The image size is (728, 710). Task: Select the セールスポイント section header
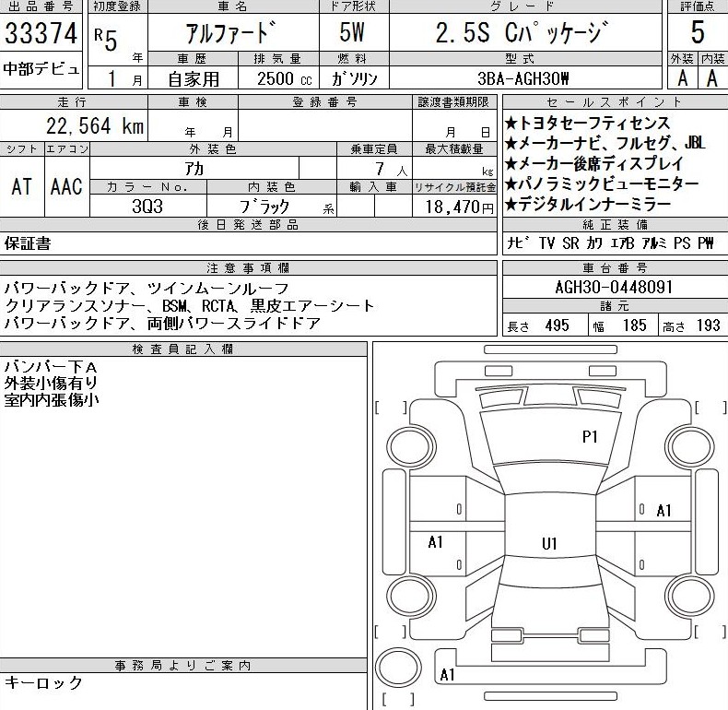point(615,102)
